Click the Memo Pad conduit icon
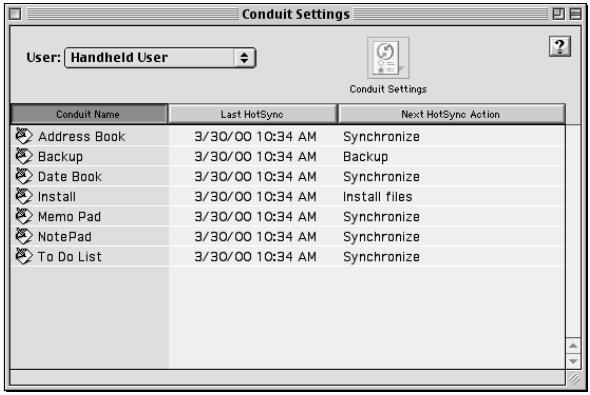Image resolution: width=590 pixels, height=395 pixels. [24, 216]
